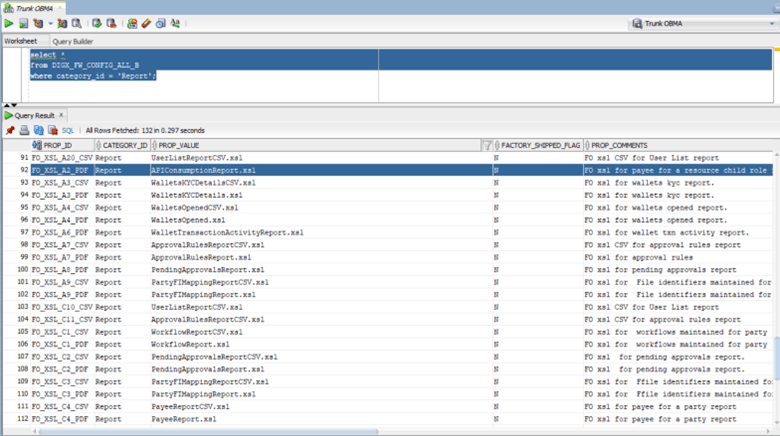Image resolution: width=780 pixels, height=436 pixels.
Task: Click the PROP_ID column header icon
Action: [36, 145]
